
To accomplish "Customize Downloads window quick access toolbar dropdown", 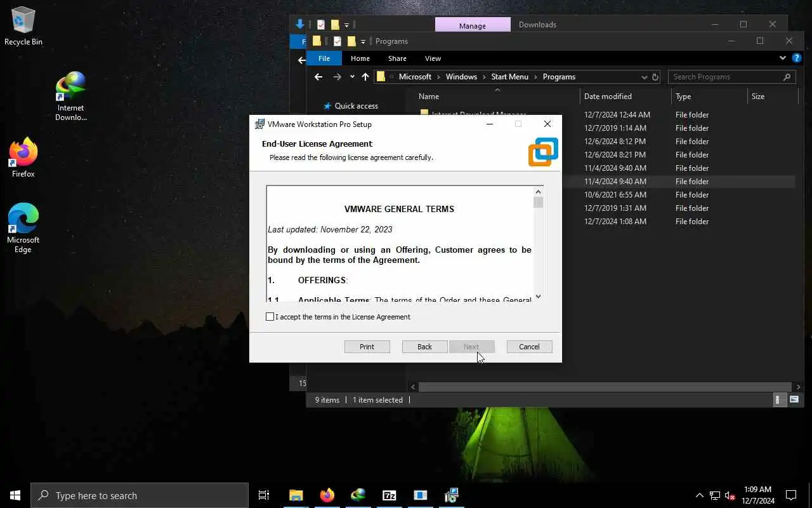I will tap(346, 25).
